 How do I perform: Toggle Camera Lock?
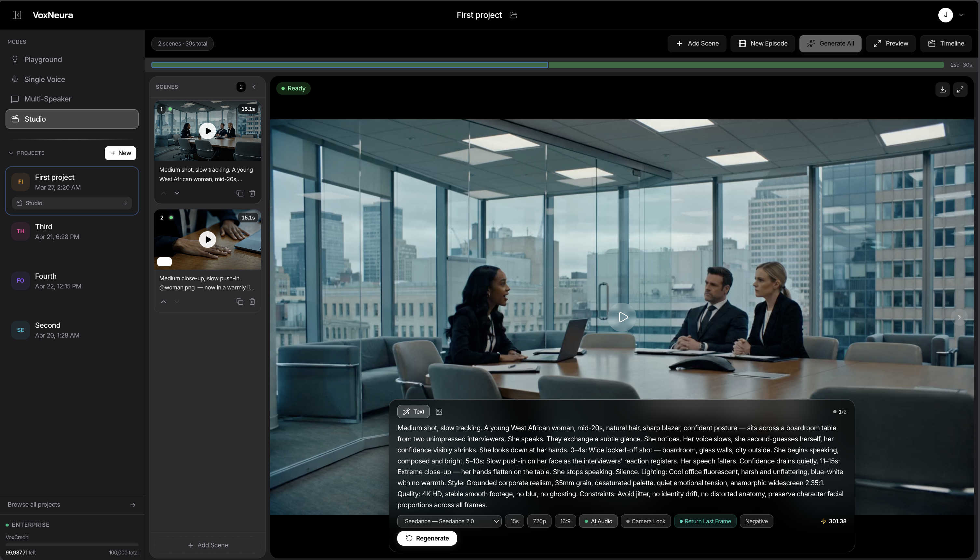click(646, 521)
